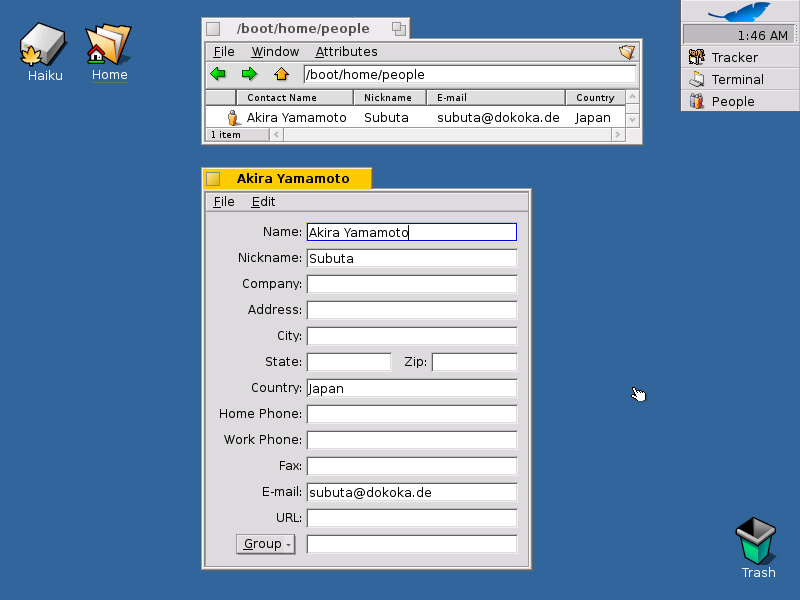Open the Trash icon on desktop
The height and width of the screenshot is (600, 800).
[x=757, y=541]
